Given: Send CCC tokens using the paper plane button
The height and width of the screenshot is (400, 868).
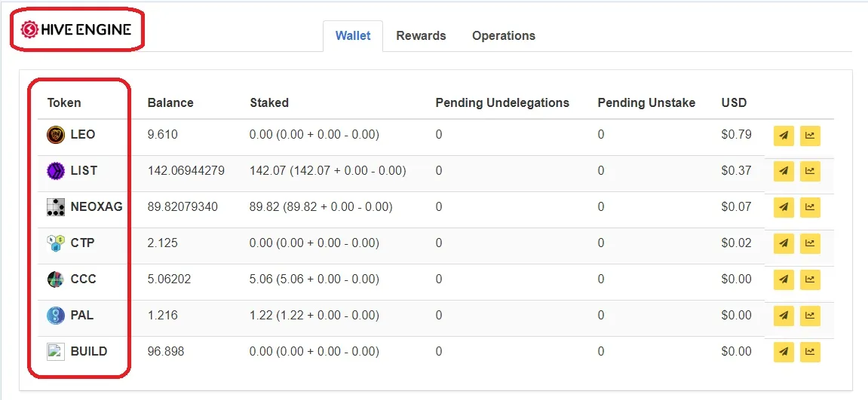Looking at the screenshot, I should (784, 280).
